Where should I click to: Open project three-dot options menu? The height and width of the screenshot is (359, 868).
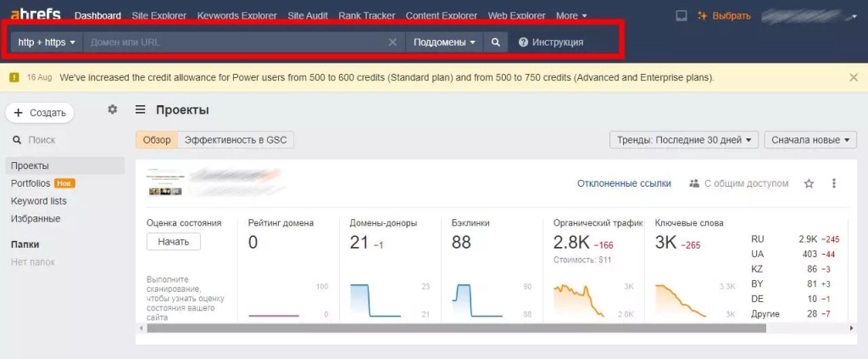click(834, 183)
